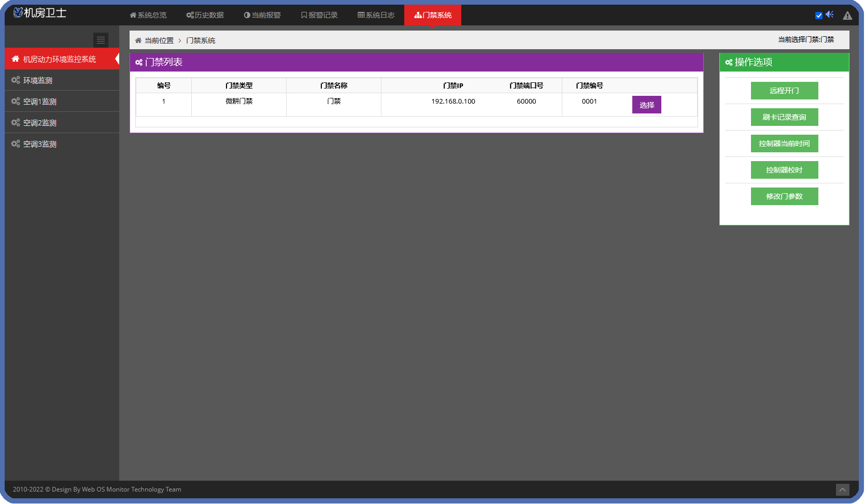
Task: Collapse the sidebar with the hamburger icon
Action: pos(101,40)
